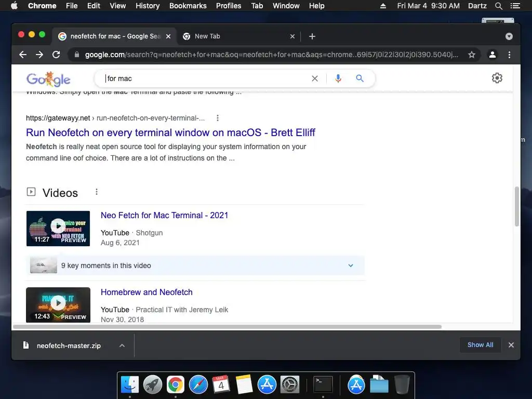The image size is (532, 399).
Task: Go forward using the forward arrow
Action: [39, 55]
